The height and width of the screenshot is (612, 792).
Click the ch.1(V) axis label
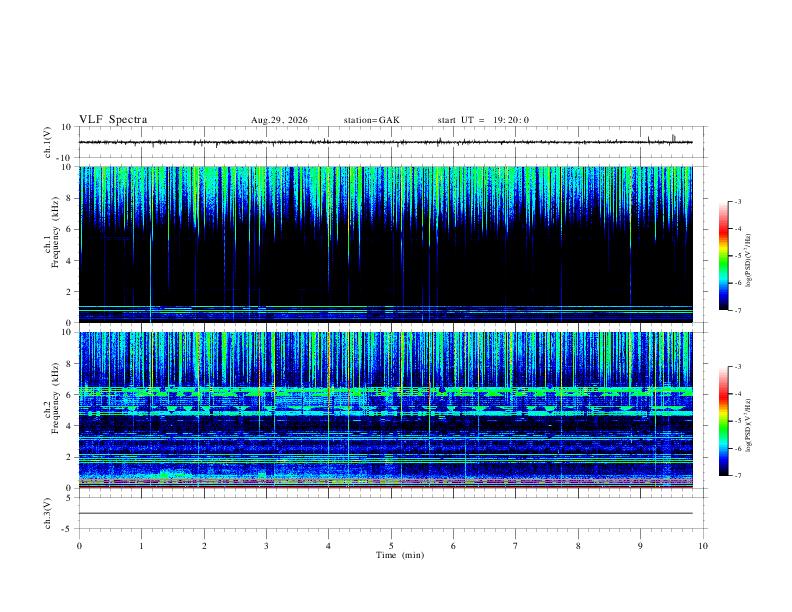pyautogui.click(x=48, y=142)
